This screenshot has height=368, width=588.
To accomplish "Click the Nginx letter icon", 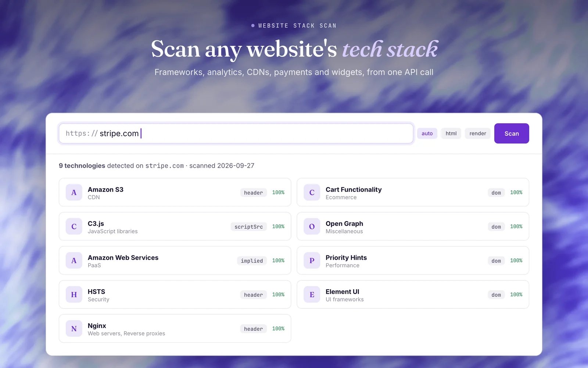I will (74, 329).
